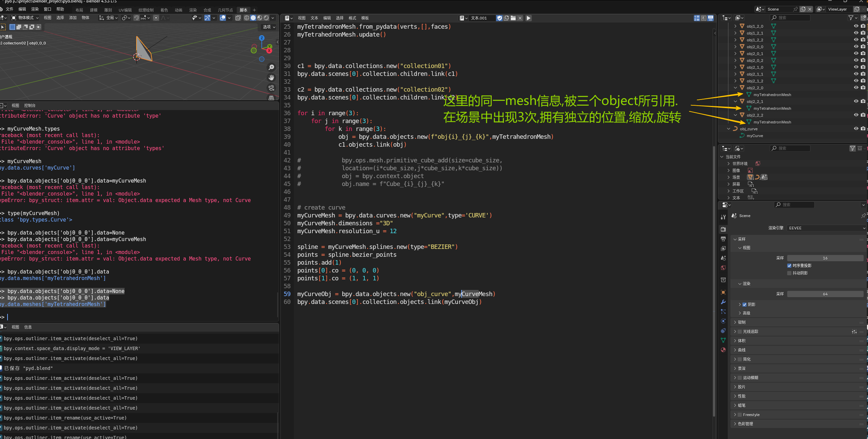The height and width of the screenshot is (439, 868).
Task: Open the 渲染引擎 EEVEE dropdown
Action: point(826,228)
